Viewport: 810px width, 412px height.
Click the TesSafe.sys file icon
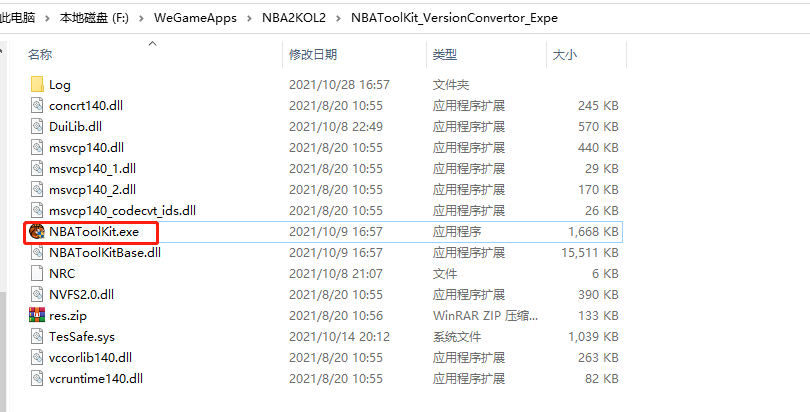37,337
